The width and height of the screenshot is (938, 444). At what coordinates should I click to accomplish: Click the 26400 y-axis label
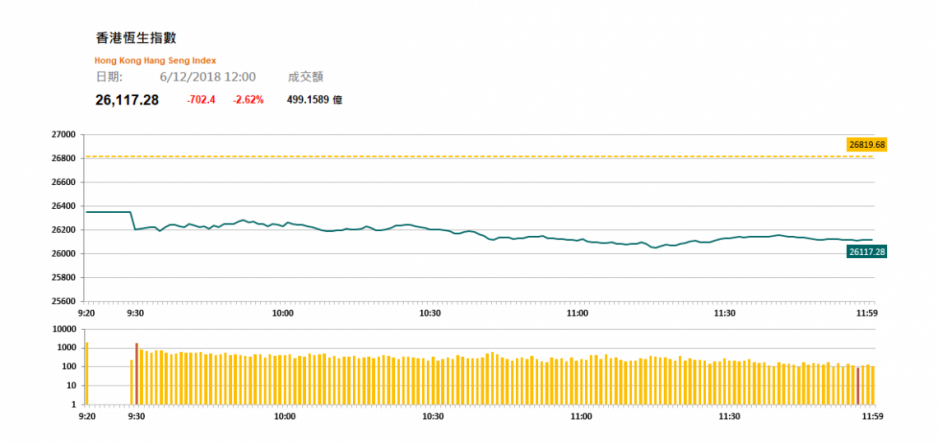click(65, 206)
